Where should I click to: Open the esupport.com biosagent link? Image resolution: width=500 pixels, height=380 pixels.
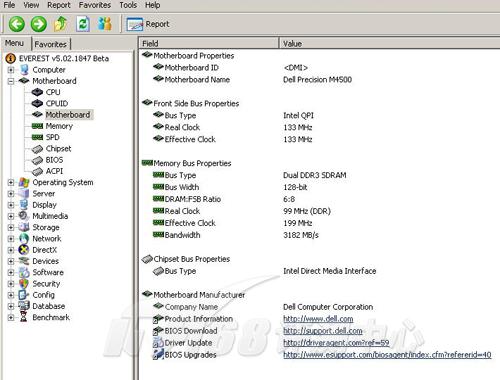[387, 355]
